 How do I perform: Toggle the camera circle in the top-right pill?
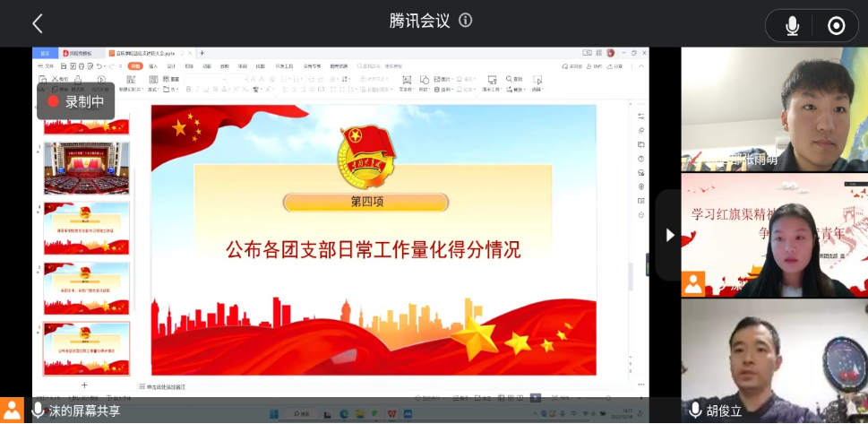836,26
